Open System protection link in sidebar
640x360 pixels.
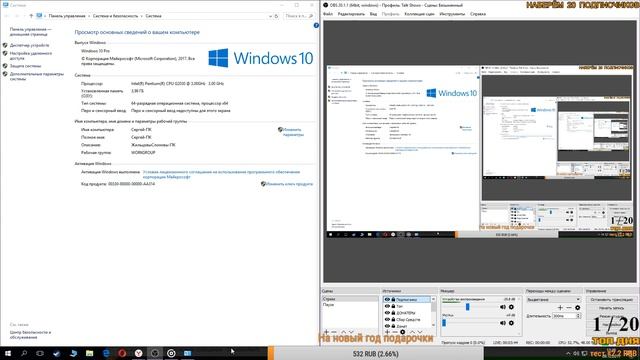point(25,66)
